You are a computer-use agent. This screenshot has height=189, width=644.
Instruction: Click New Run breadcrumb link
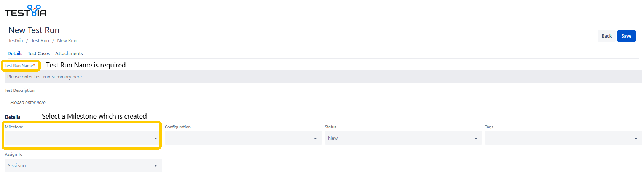click(x=67, y=41)
